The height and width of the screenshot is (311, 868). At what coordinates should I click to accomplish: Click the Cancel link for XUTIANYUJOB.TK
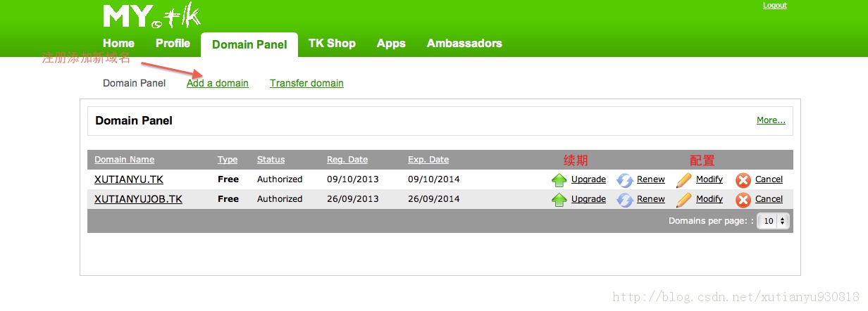click(x=769, y=199)
